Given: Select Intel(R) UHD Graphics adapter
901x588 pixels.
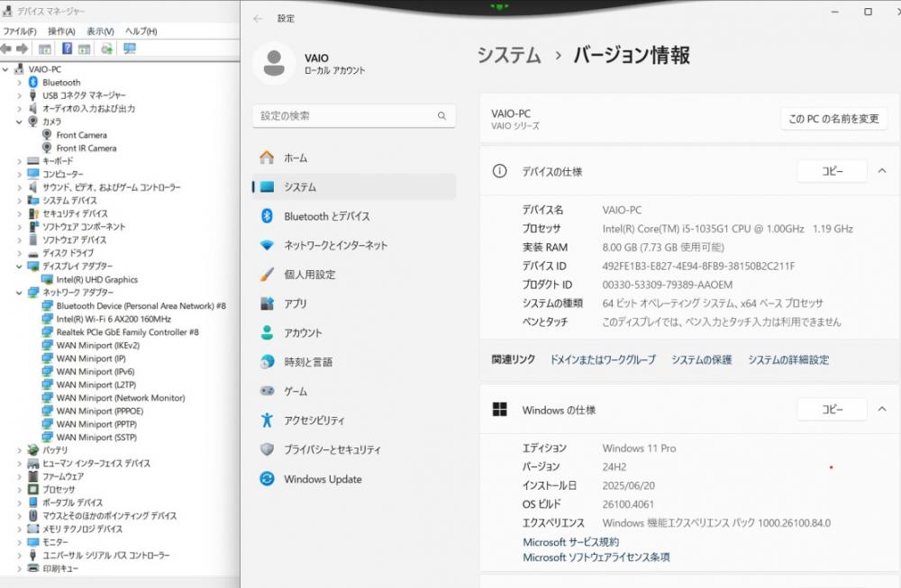Looking at the screenshot, I should point(97,280).
